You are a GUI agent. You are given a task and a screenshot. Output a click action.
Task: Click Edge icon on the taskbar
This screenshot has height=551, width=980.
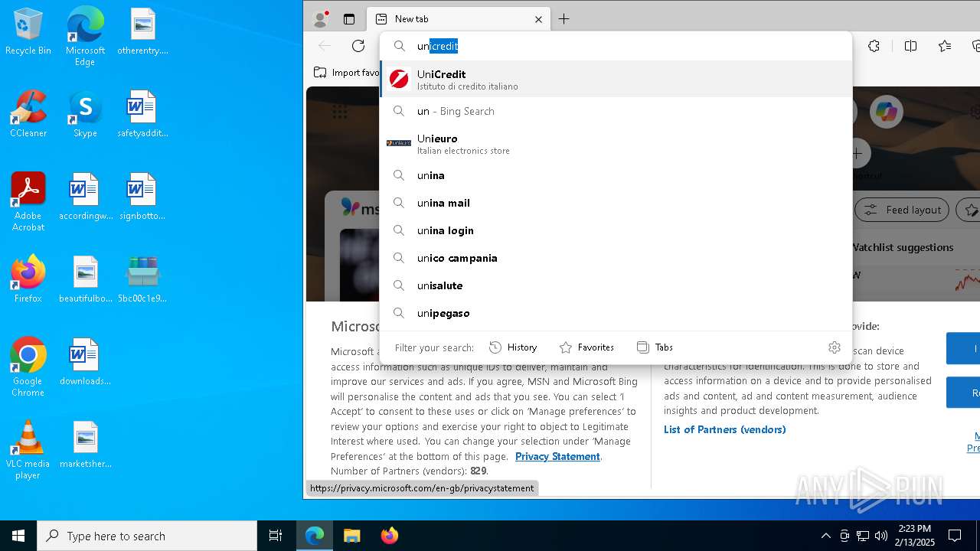pos(315,536)
